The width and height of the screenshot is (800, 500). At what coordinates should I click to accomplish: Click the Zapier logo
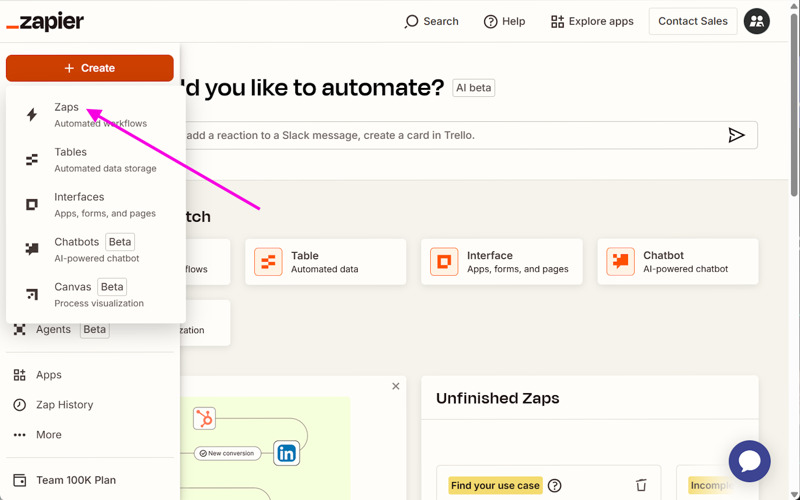(x=45, y=22)
